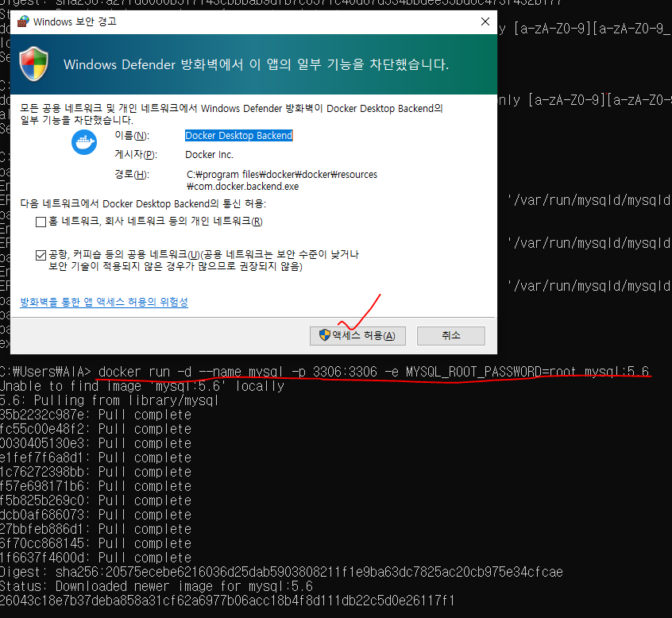
Task: Click the e1fef7f6a8d1 Pull complete line
Action: pyautogui.click(x=95, y=458)
